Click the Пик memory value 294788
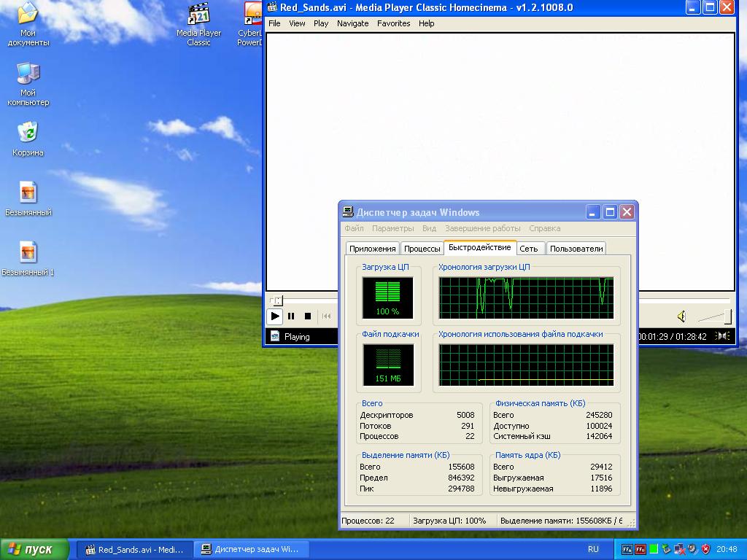The image size is (747, 560). coord(461,488)
